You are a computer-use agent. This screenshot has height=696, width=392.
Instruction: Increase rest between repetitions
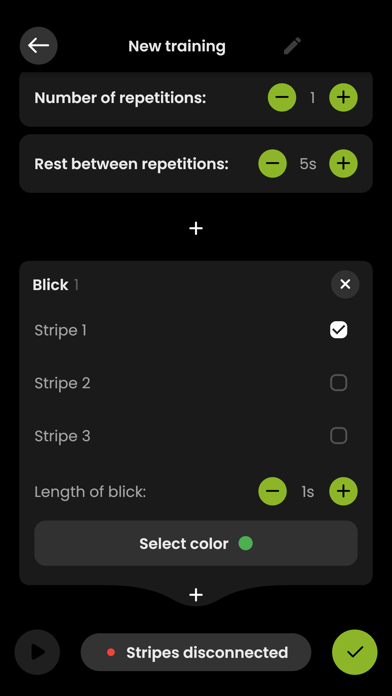coord(343,163)
